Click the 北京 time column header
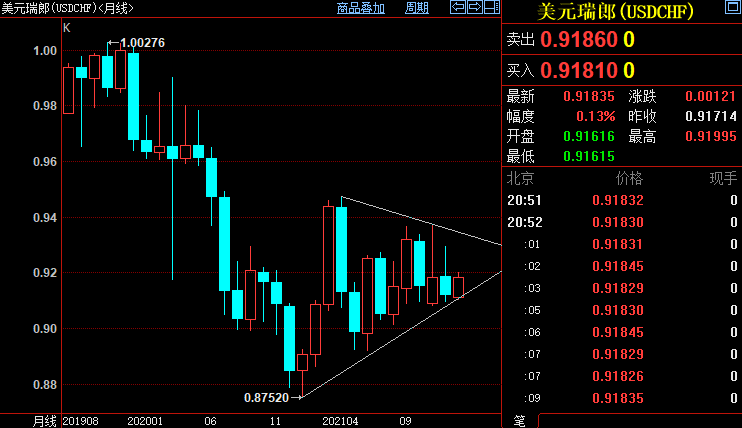742x428 pixels. coord(521,178)
